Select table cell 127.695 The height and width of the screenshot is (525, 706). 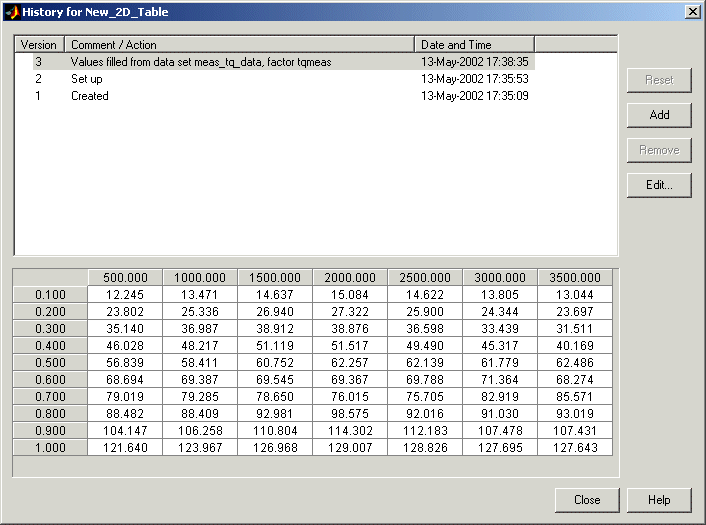pyautogui.click(x=500, y=448)
